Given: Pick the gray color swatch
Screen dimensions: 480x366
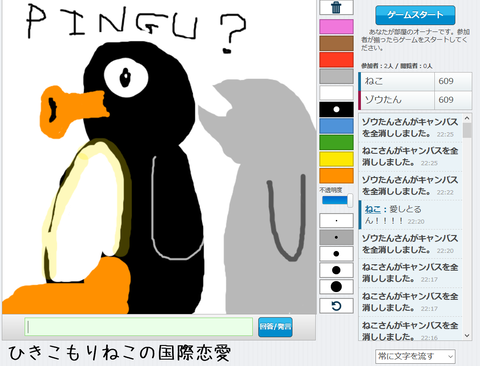Looking at the screenshot, I should (336, 76).
